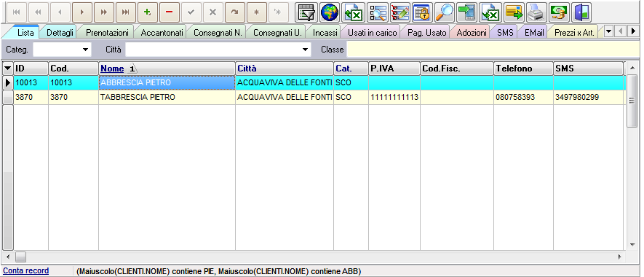Open the Prenotazioni tab
The width and height of the screenshot is (644, 277).
coord(107,33)
